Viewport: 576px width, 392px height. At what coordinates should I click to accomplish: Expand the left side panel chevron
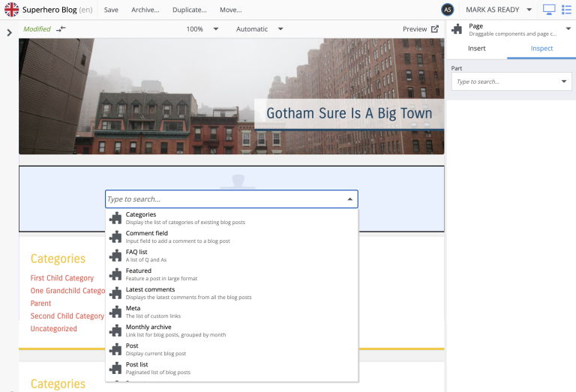[9, 32]
